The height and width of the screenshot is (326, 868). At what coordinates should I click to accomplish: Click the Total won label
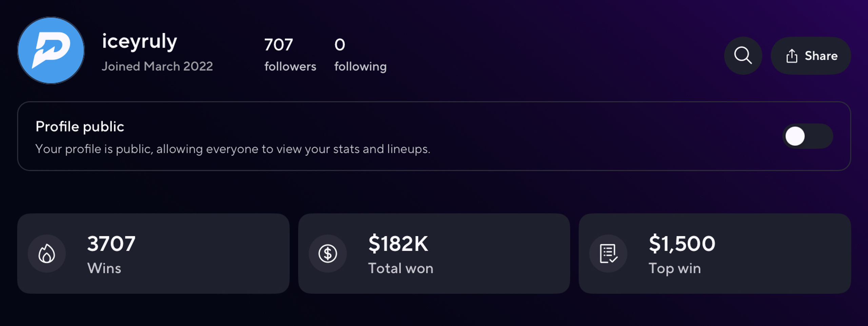(401, 268)
